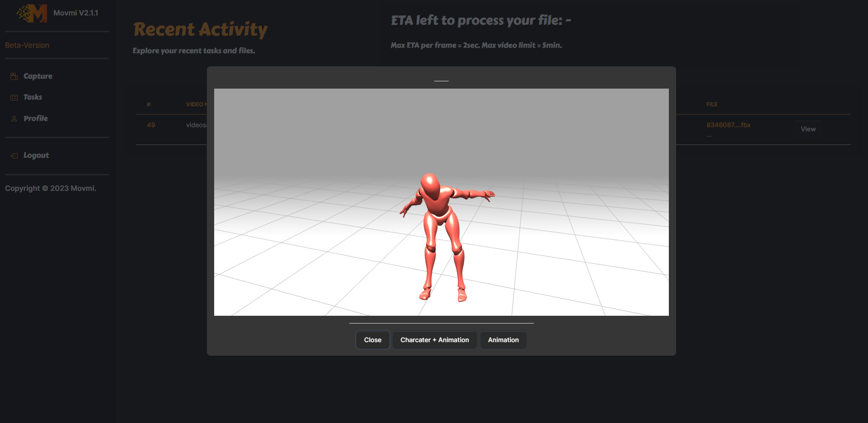
Task: Click the View button for task 49
Action: [x=808, y=129]
